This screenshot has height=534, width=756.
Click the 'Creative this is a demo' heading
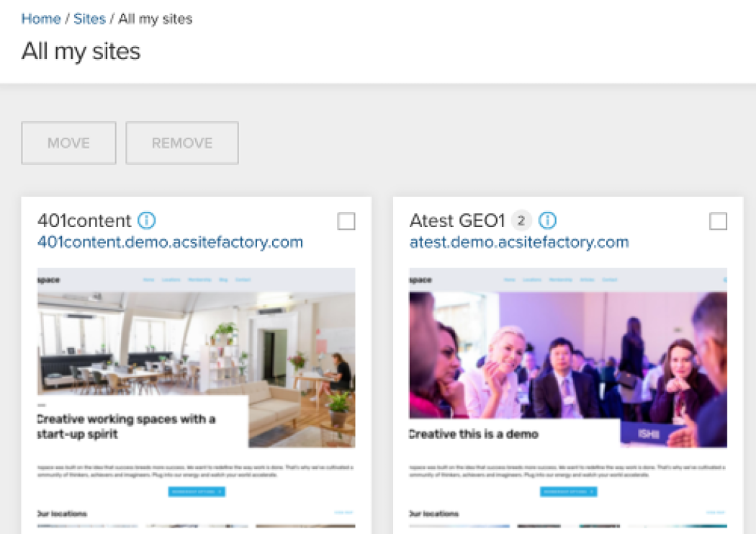pos(474,434)
